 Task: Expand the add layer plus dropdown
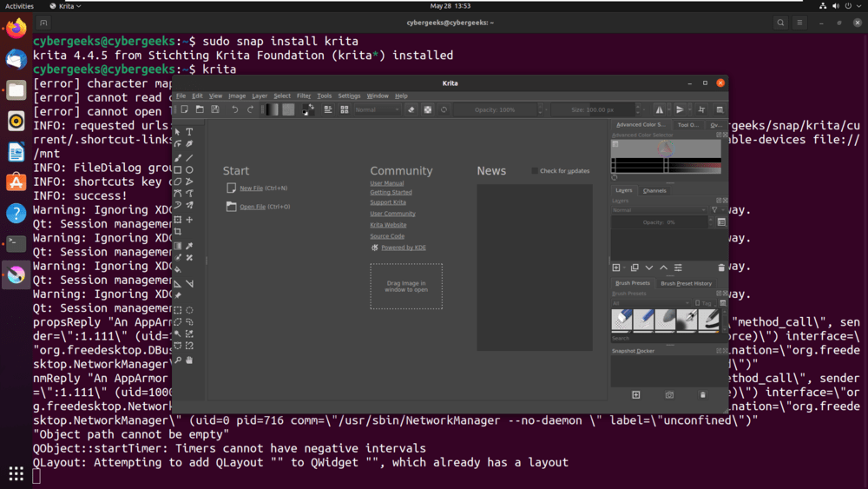coord(624,268)
